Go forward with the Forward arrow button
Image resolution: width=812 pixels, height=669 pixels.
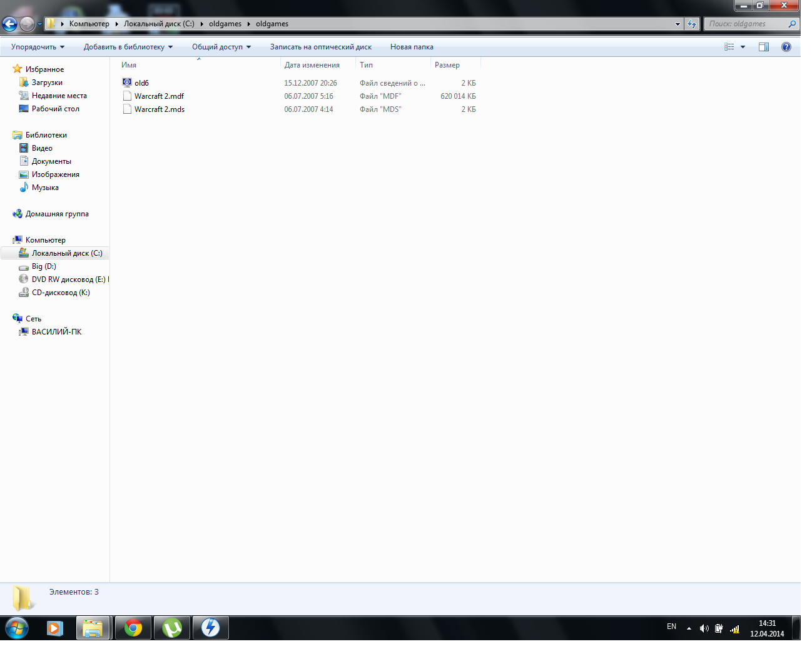click(27, 24)
